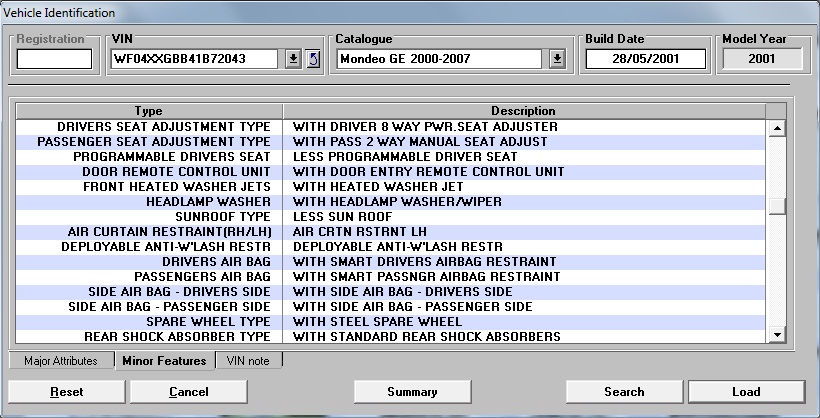Image resolution: width=820 pixels, height=418 pixels.
Task: Open the Summary view
Action: click(x=412, y=392)
